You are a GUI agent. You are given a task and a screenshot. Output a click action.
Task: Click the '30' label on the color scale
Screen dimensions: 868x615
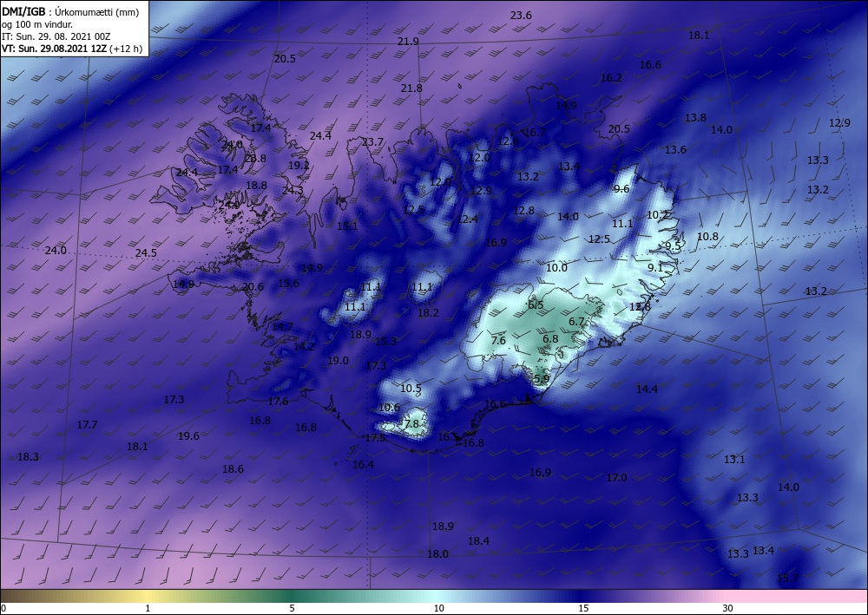click(x=728, y=608)
